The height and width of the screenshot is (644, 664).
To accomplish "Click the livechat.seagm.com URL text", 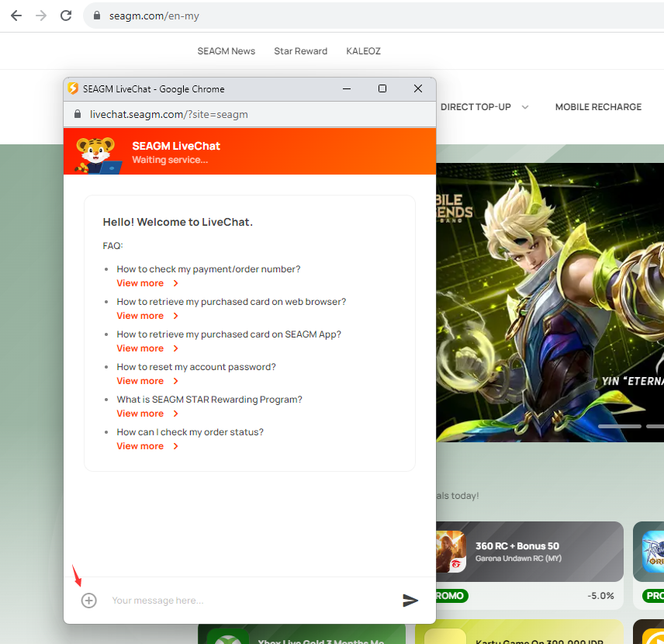I will [x=169, y=114].
